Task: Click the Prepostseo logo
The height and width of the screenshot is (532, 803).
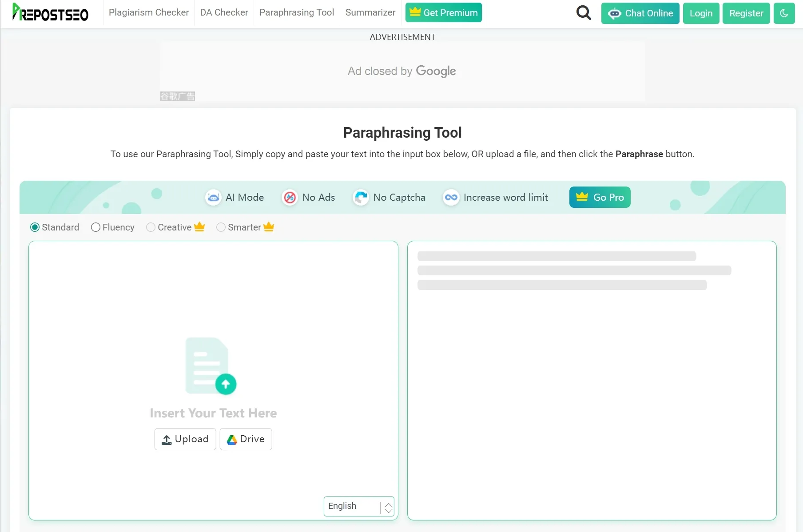Action: (50, 12)
